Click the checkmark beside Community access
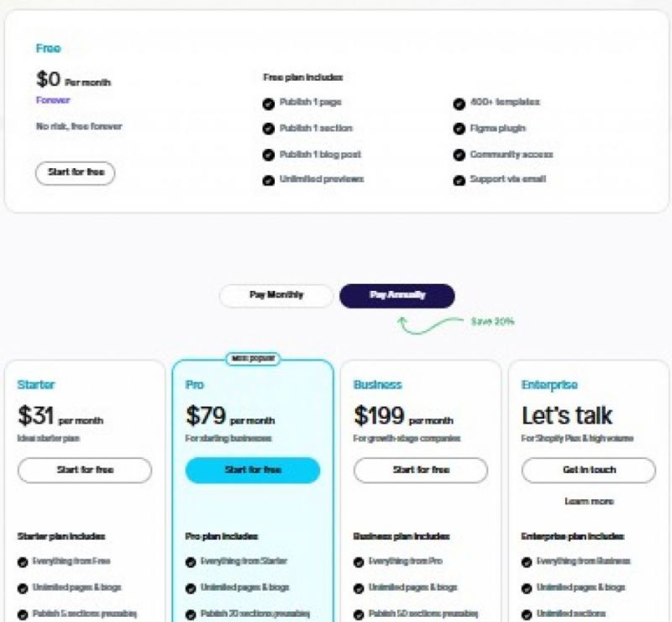 [x=458, y=155]
